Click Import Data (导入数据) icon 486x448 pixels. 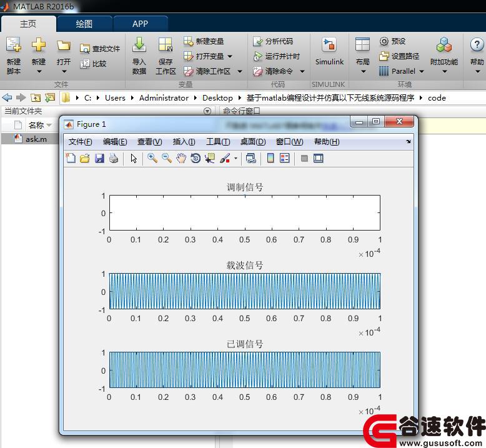coord(139,45)
